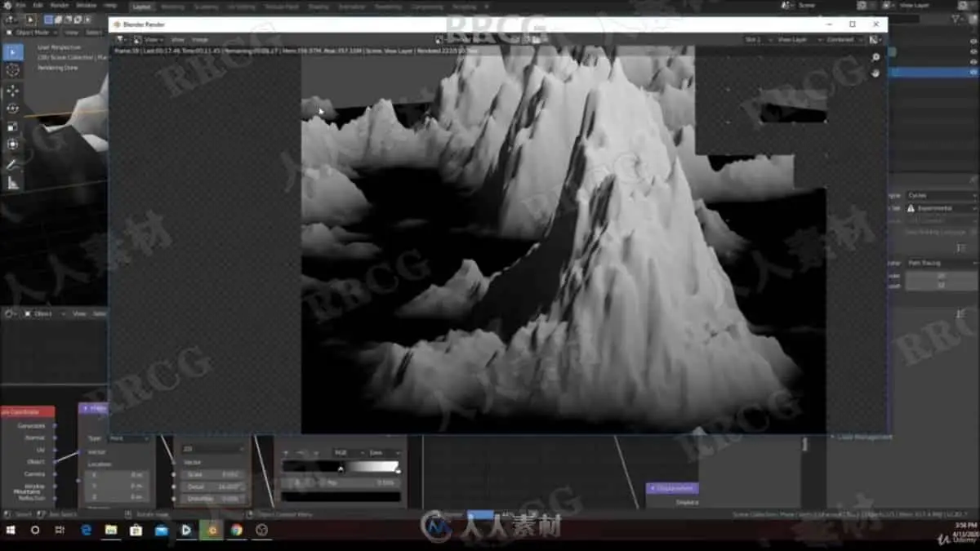980x551 pixels.
Task: Open the Path Tracing integrator dropdown
Action: click(x=941, y=264)
